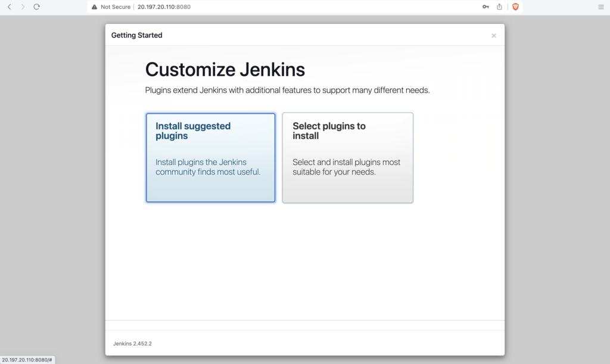Screen dimensions: 610x364
Task: Click 'Select and install plugins most suitable' description
Action: 346,167
